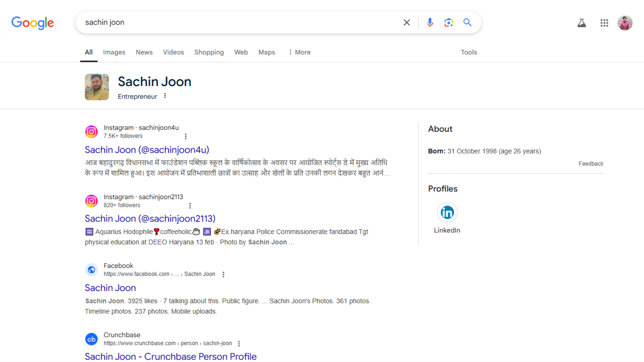The image size is (644, 362).
Task: Open the Tools filter button
Action: [x=469, y=52]
